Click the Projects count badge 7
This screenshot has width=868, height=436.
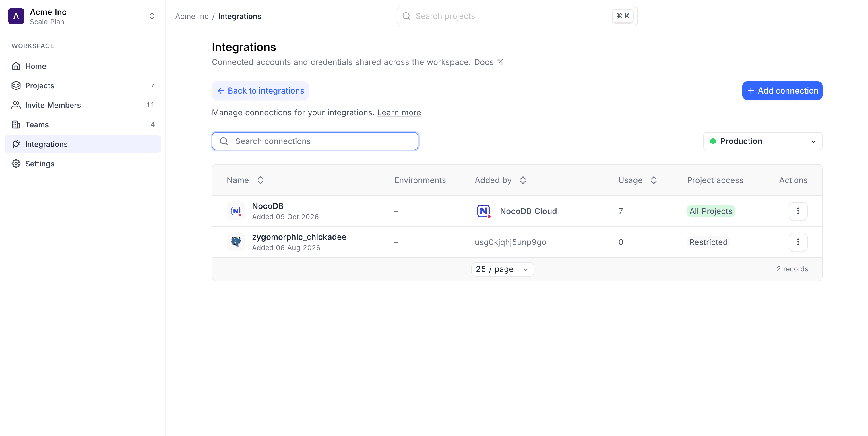pos(153,85)
